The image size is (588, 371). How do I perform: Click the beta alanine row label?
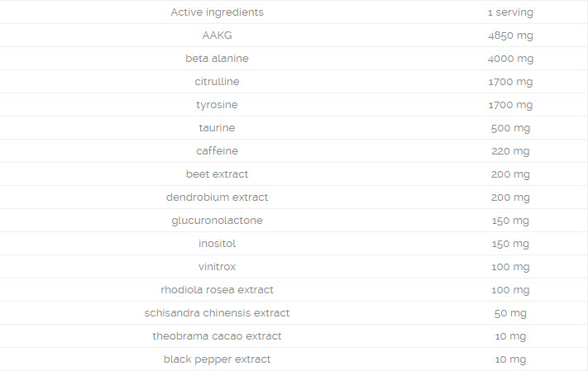pyautogui.click(x=217, y=59)
